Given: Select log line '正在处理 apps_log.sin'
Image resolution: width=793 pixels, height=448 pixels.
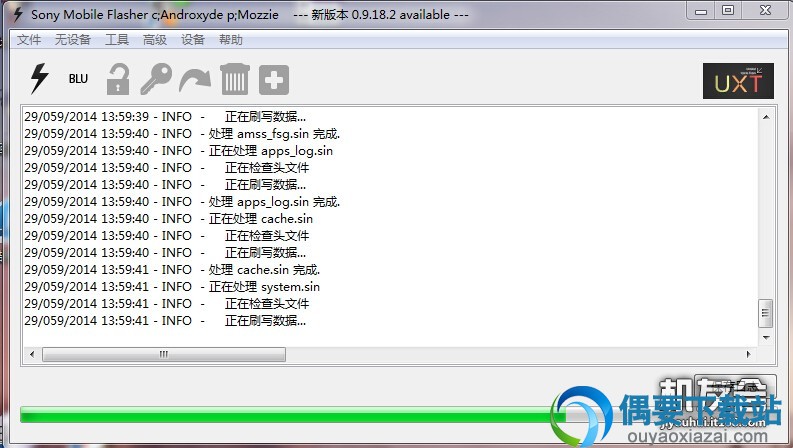Looking at the screenshot, I should pos(179,151).
